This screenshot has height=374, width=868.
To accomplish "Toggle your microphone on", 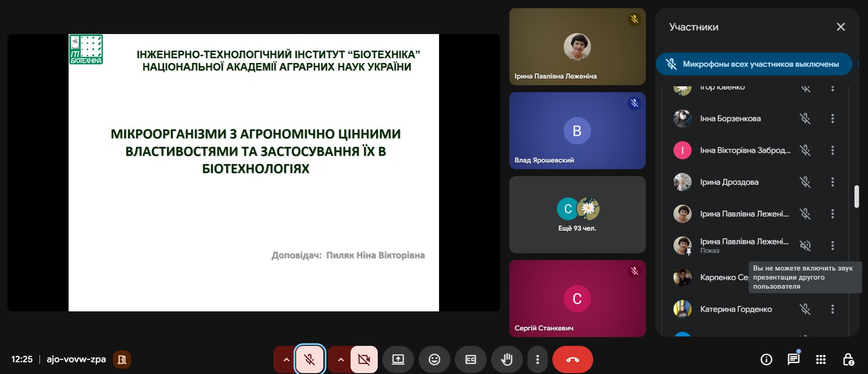I will (310, 359).
